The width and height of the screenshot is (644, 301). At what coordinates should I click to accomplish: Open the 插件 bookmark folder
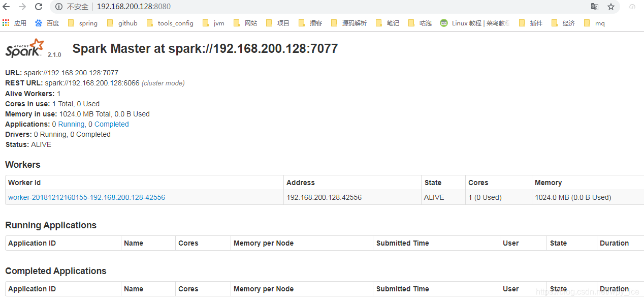tap(531, 23)
